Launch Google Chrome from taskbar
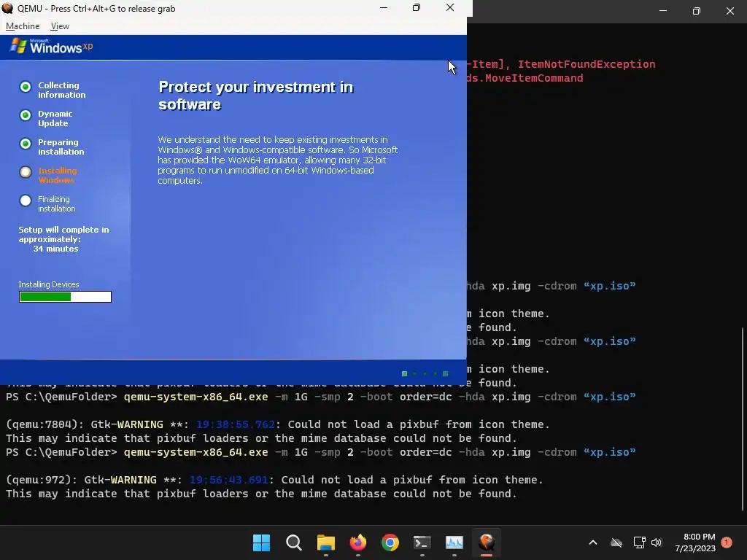 (390, 542)
